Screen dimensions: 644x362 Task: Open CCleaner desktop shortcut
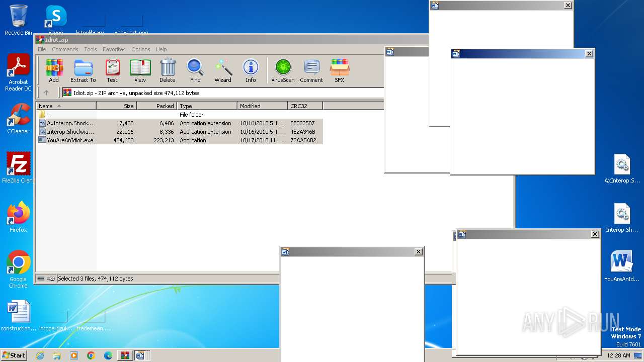tap(18, 119)
